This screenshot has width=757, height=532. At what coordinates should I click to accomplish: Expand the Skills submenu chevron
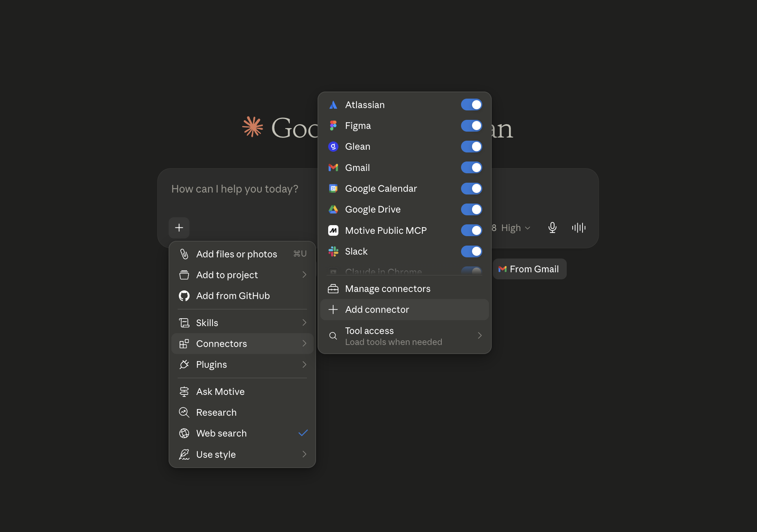click(x=304, y=323)
